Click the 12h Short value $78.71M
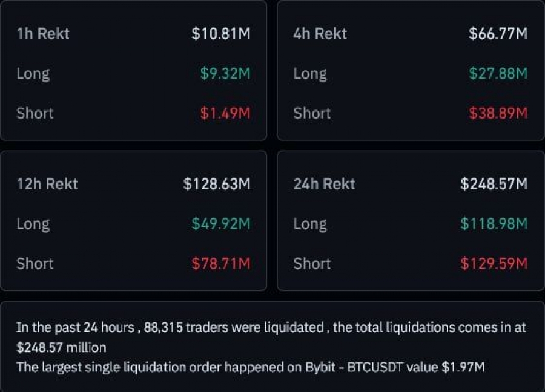 pos(221,264)
